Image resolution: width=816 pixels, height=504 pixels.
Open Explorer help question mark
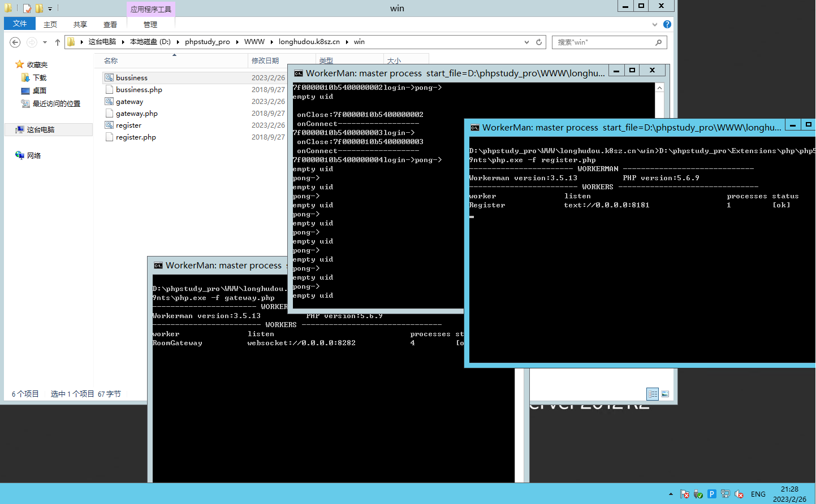[x=667, y=24]
